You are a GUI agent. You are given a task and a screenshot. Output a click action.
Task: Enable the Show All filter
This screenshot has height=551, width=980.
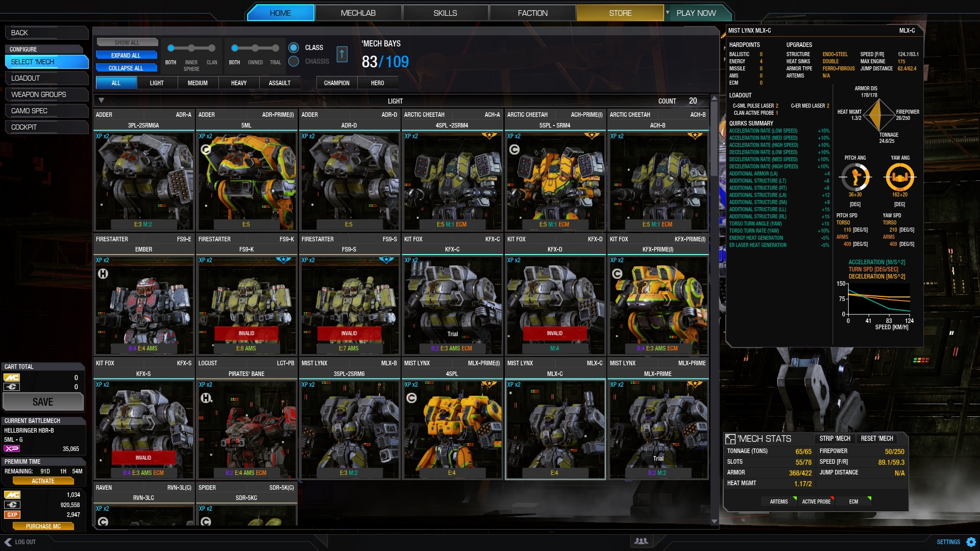(127, 42)
